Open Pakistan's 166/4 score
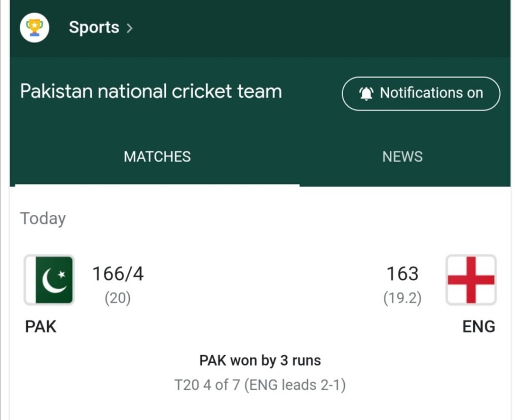519x420 pixels. point(118,274)
